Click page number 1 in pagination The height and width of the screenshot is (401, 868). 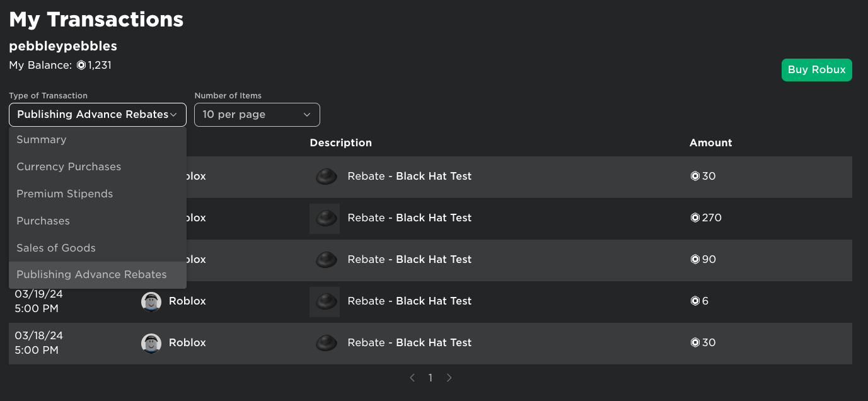click(431, 378)
